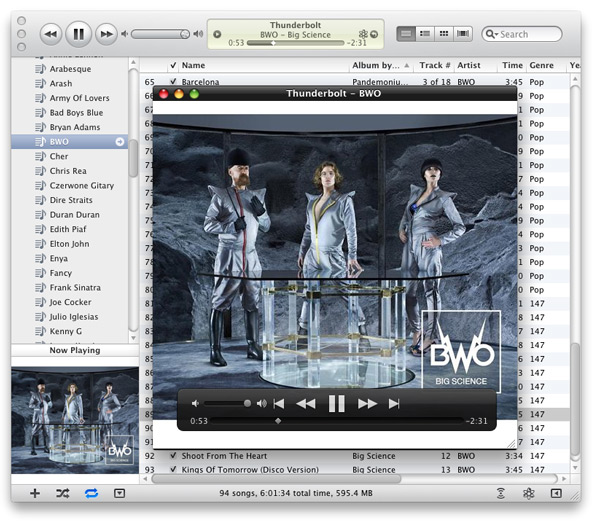Select the Dire Straits playlist
Viewport: 600px width, 524px height.
(71, 200)
